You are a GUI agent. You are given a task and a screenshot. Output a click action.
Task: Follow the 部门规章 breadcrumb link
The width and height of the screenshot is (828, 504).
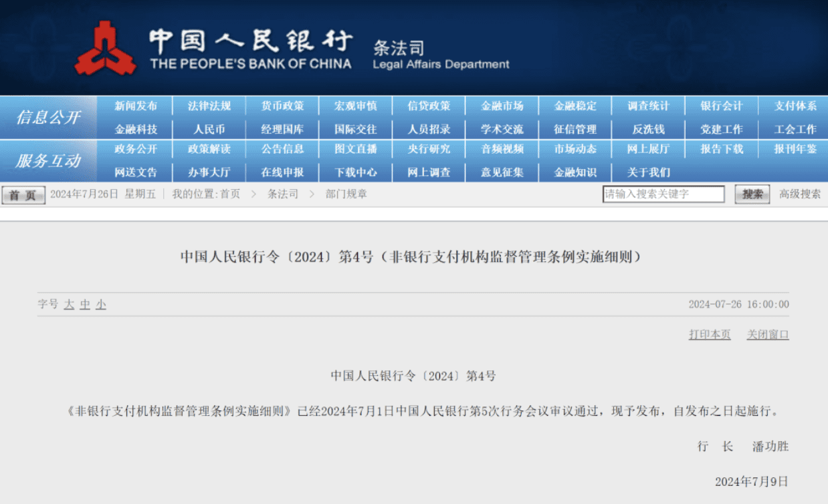pos(346,195)
